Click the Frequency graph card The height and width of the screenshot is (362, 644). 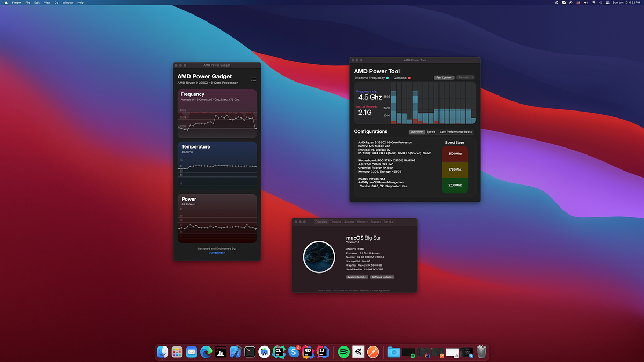point(217,113)
